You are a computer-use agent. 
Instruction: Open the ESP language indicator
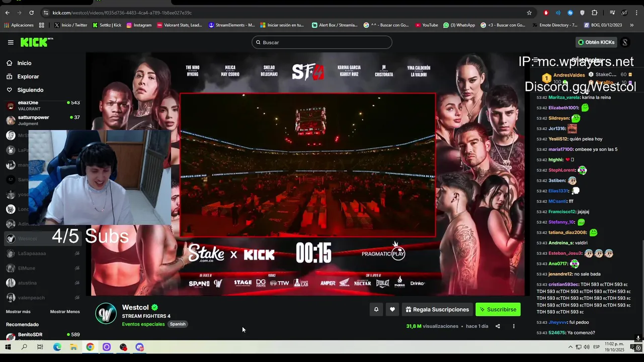pyautogui.click(x=596, y=347)
